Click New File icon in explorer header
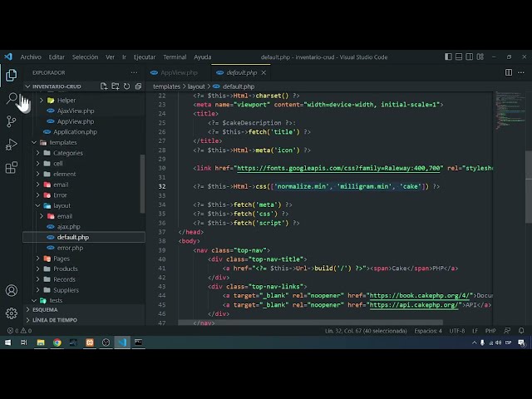The image size is (532, 399). coord(104,86)
